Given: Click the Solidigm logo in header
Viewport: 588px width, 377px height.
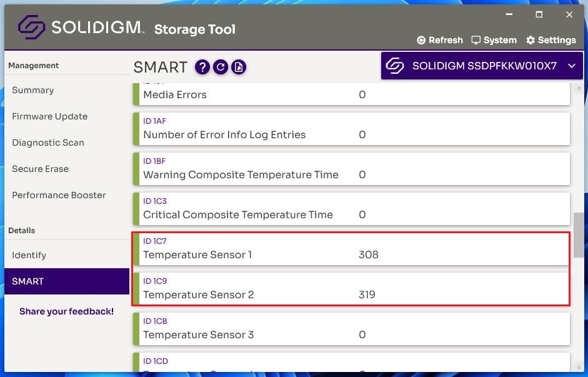Looking at the screenshot, I should pyautogui.click(x=31, y=27).
